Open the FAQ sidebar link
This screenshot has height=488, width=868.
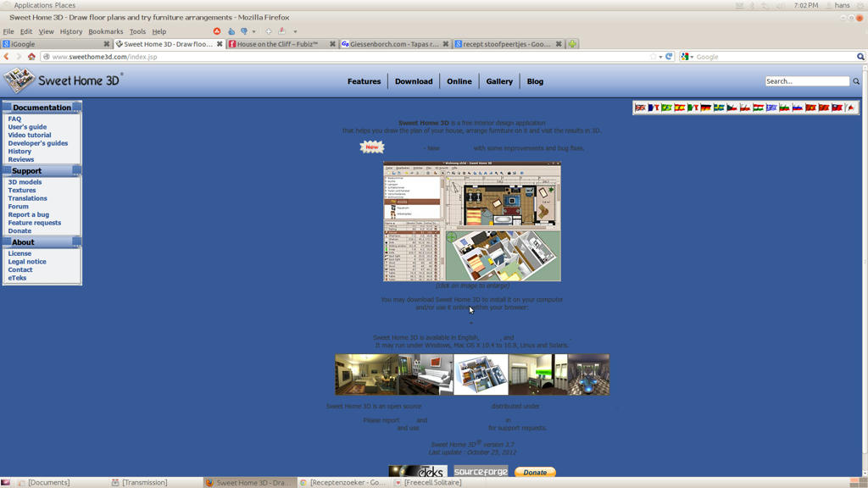[x=14, y=119]
